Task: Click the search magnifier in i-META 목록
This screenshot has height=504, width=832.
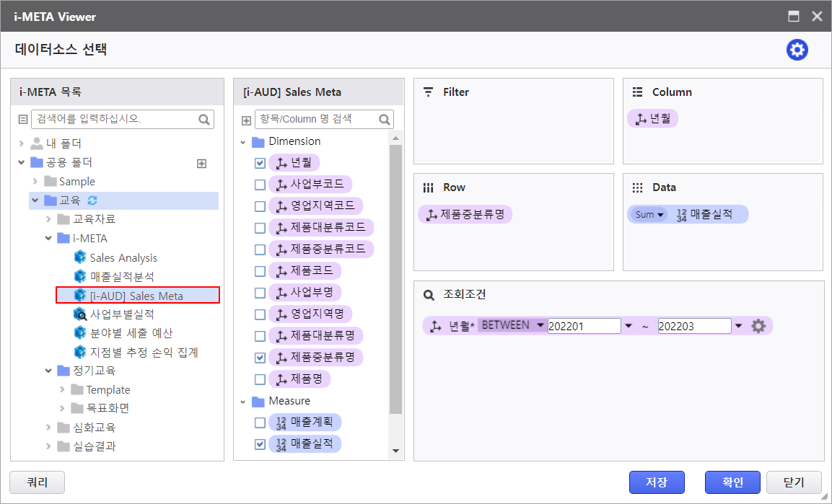Action: [x=204, y=120]
